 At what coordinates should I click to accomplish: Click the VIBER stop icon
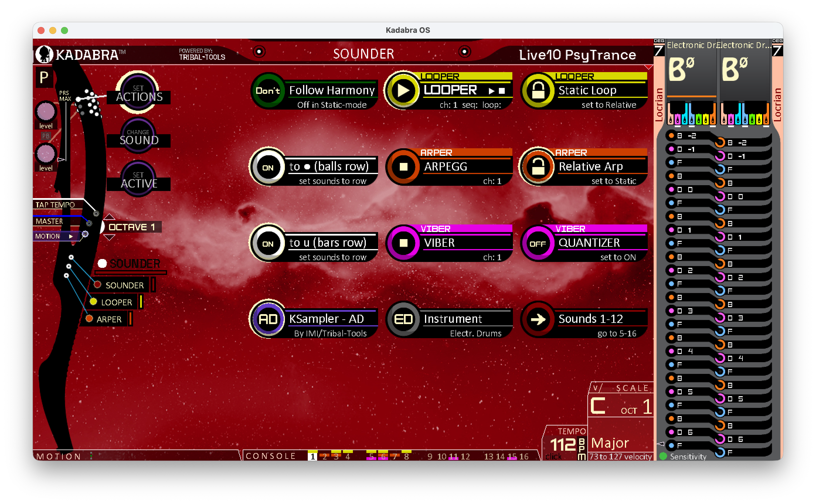coord(403,243)
